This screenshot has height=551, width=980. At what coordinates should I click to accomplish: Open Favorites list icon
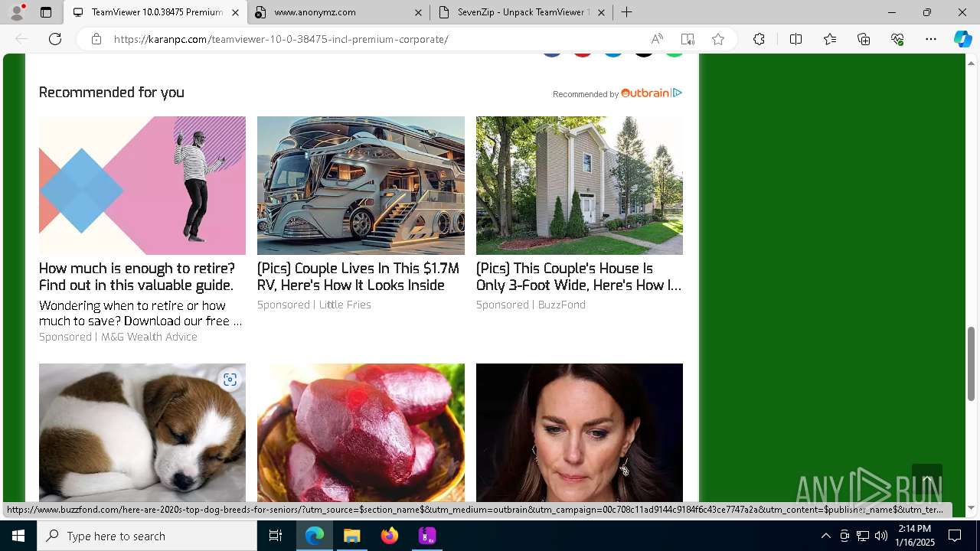[830, 39]
